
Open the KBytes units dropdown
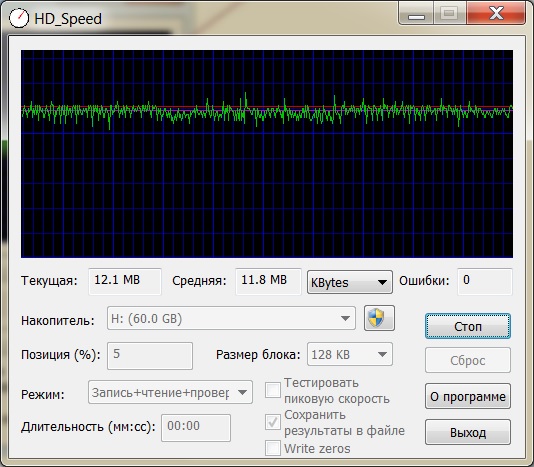pyautogui.click(x=350, y=282)
